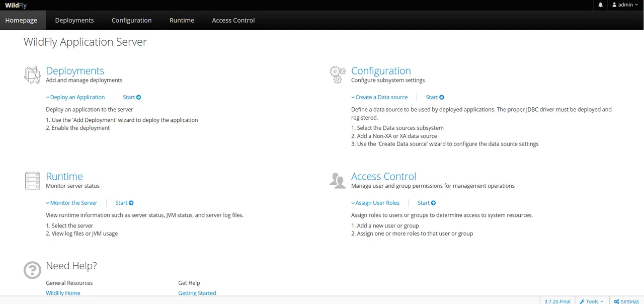The image size is (644, 304).
Task: Click Start next to Deploy an Application
Action: tap(132, 97)
